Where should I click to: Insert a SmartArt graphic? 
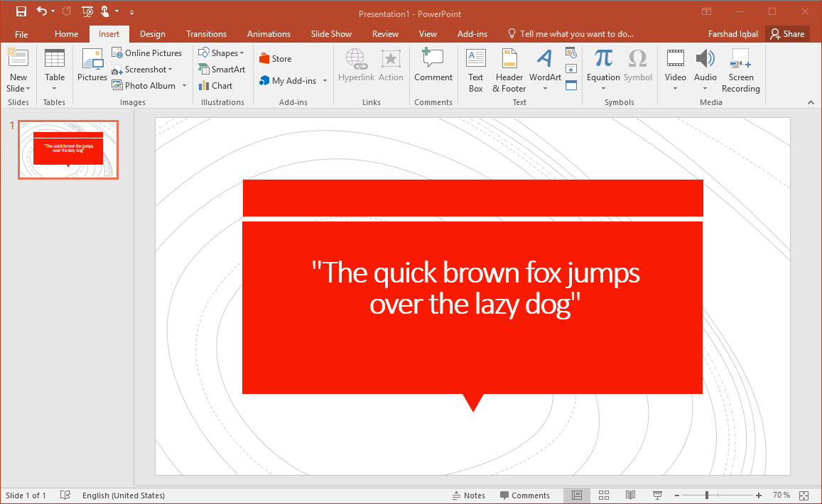(x=222, y=70)
